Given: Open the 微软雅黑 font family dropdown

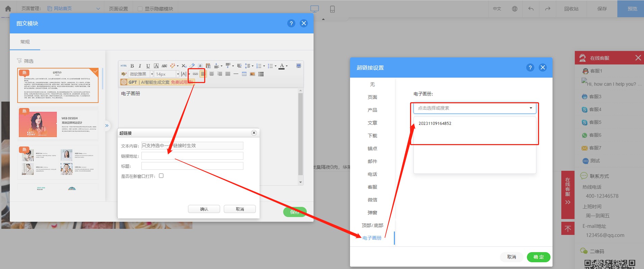Looking at the screenshot, I should [140, 74].
